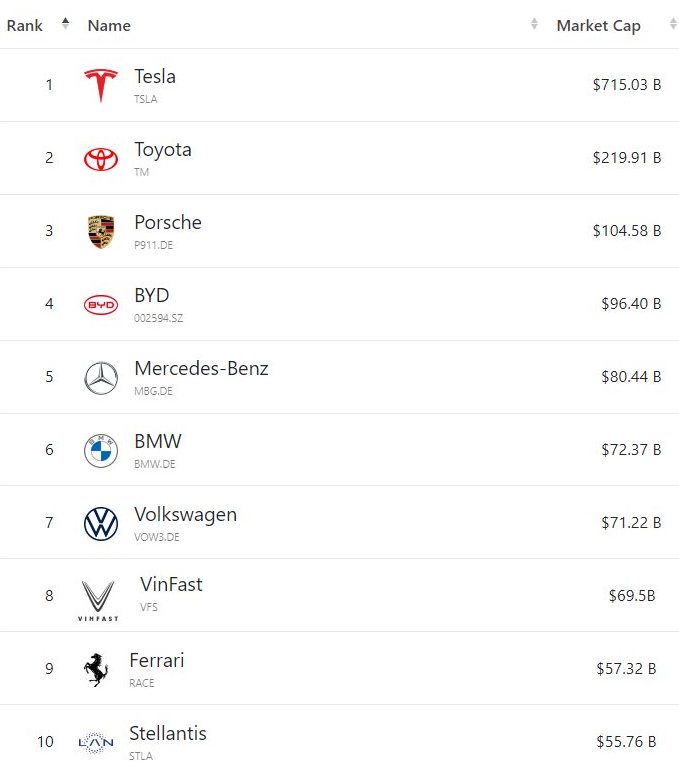The width and height of the screenshot is (679, 772).
Task: Open the Tesla company link
Action: 155,77
